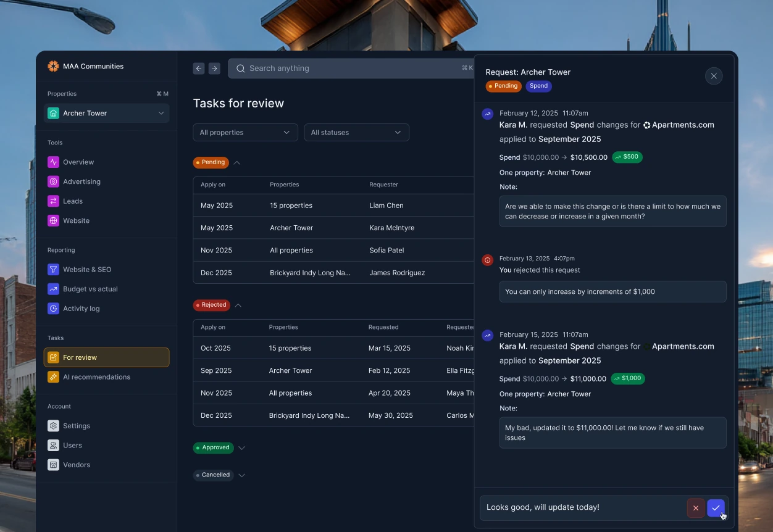773x532 pixels.
Task: Click the Users icon in the sidebar
Action: point(53,445)
